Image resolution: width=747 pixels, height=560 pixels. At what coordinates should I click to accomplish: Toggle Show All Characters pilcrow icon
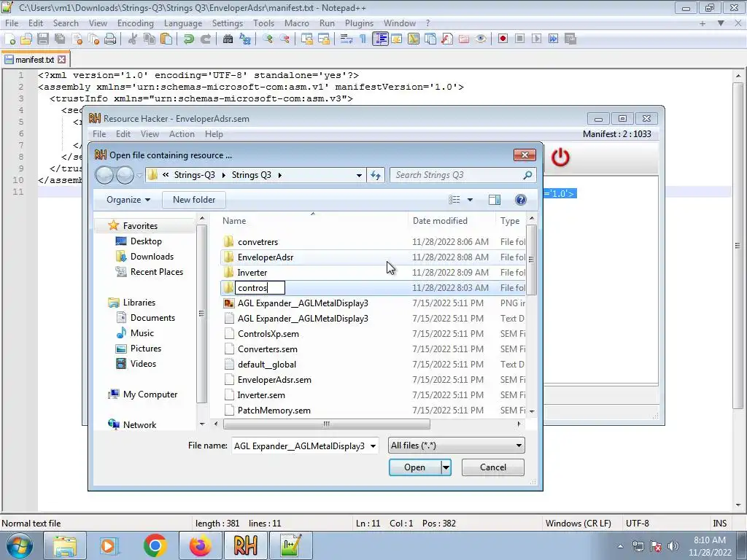[x=363, y=39]
